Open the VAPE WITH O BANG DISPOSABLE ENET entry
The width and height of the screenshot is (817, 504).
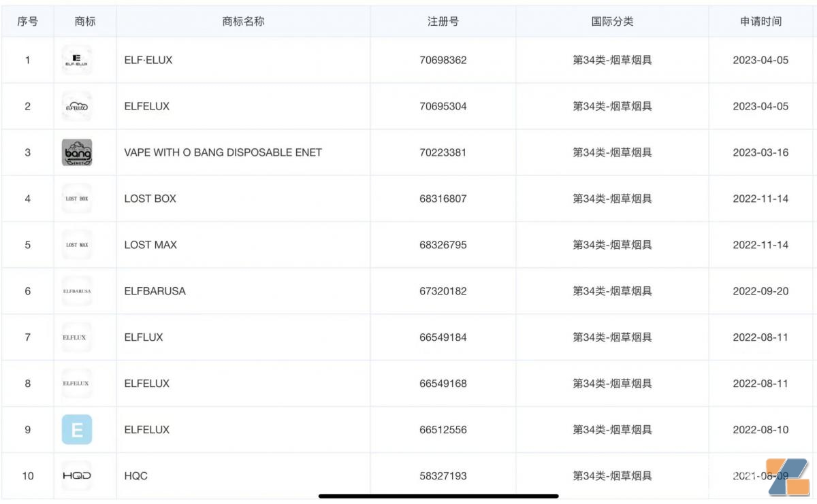coord(223,152)
